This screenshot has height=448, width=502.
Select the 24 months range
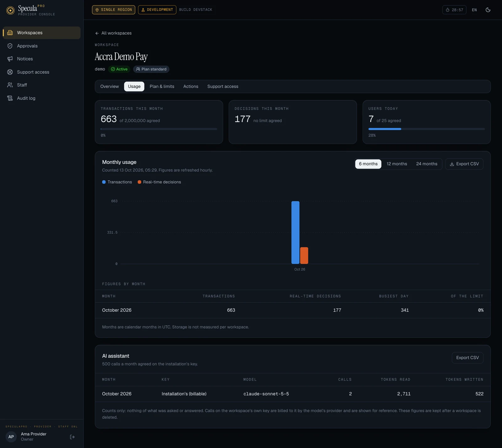point(427,164)
